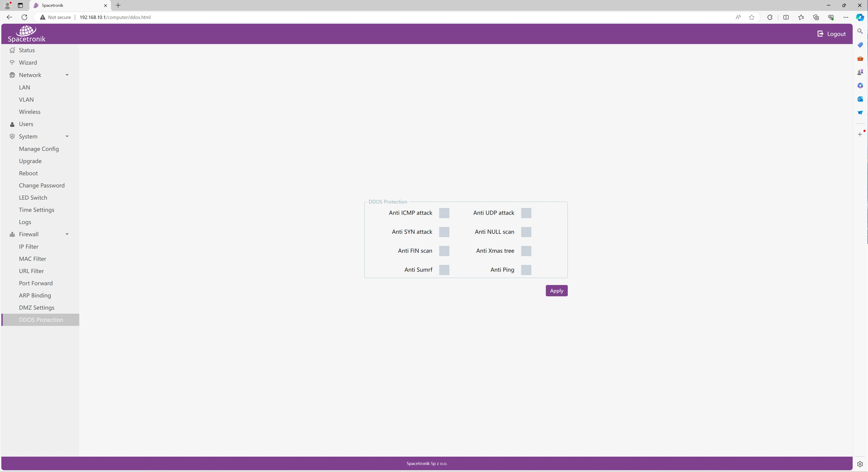Click the Status home icon in sidebar
868x472 pixels.
click(x=12, y=50)
